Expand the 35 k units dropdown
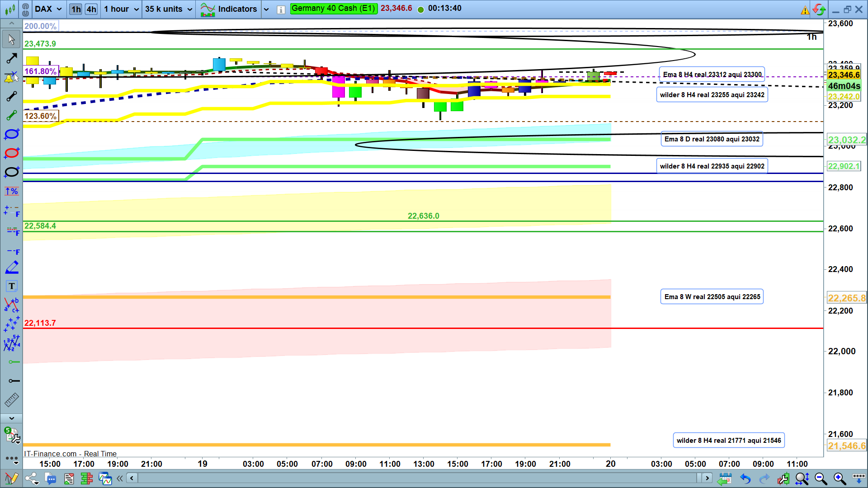 [169, 9]
